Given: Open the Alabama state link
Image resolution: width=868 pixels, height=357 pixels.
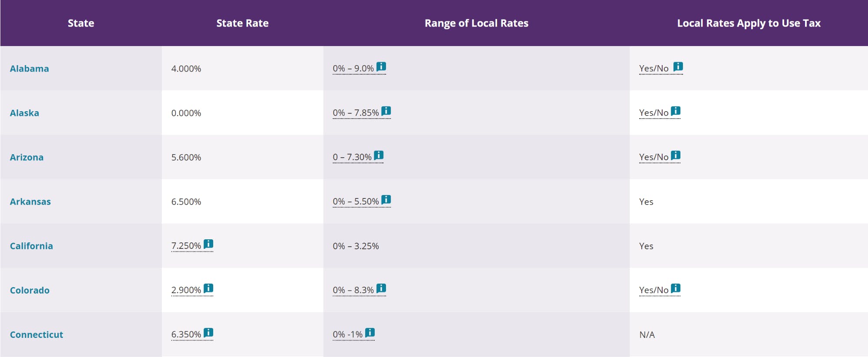Looking at the screenshot, I should click(x=30, y=69).
